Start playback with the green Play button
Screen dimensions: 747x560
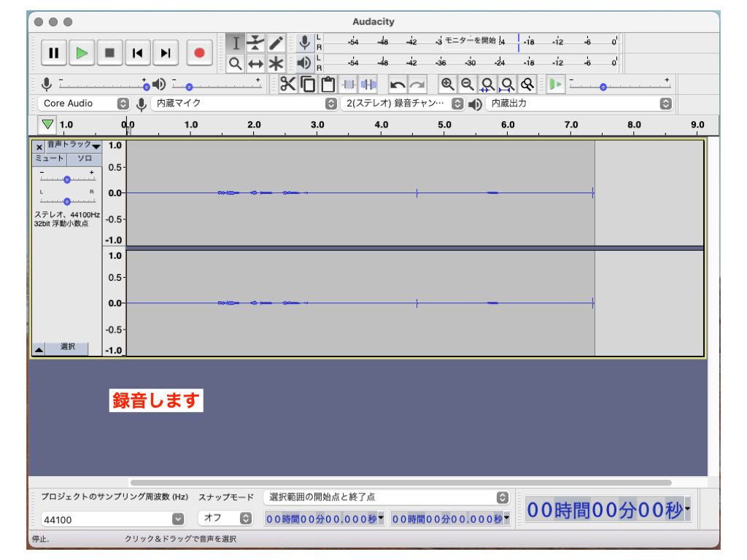pos(82,52)
